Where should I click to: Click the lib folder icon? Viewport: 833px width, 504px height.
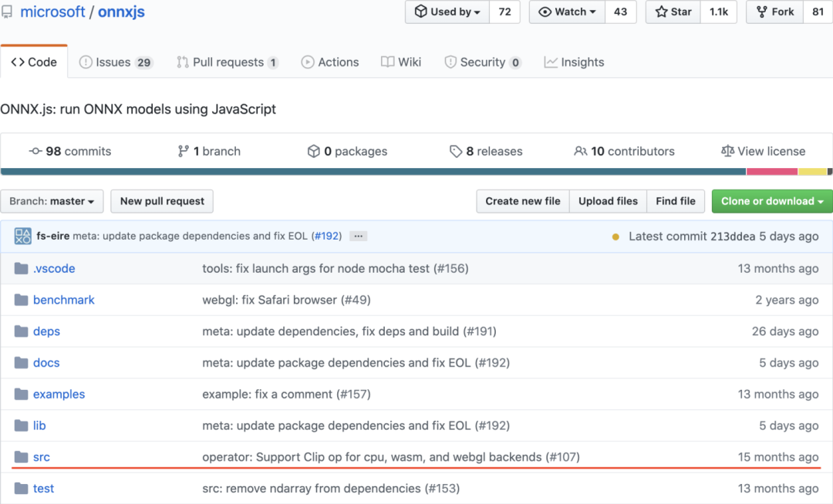click(22, 425)
